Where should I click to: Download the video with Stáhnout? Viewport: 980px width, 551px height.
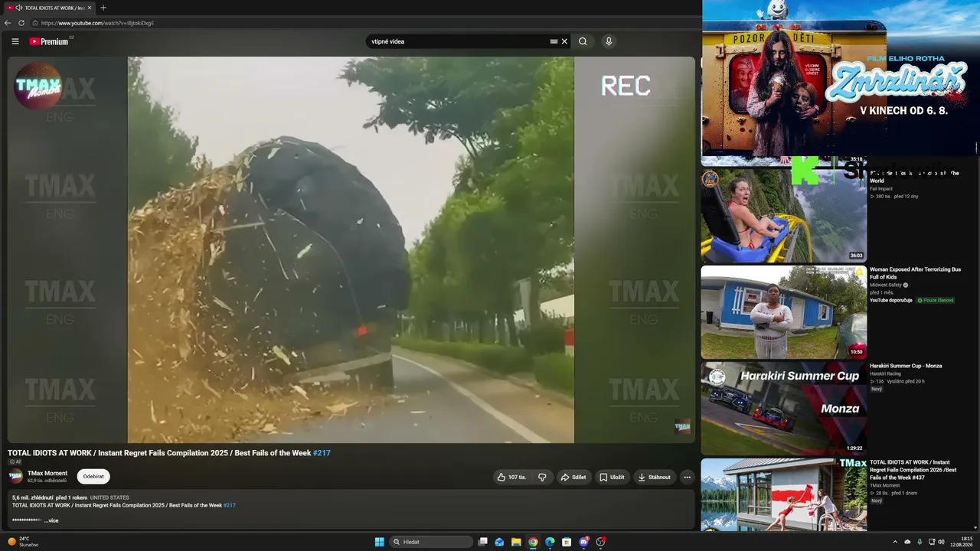654,477
